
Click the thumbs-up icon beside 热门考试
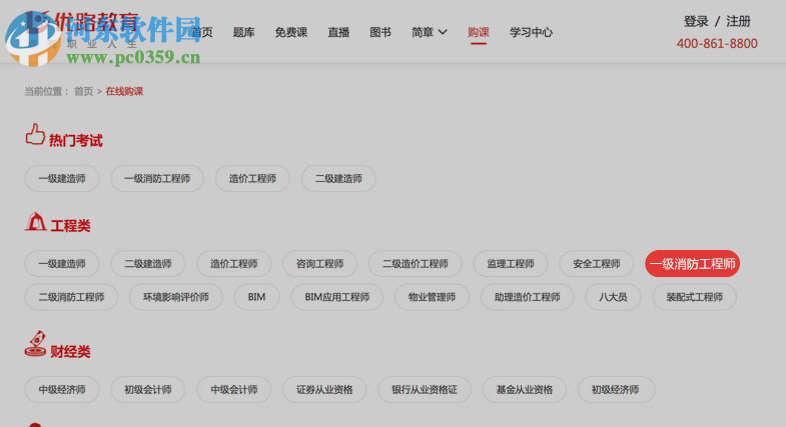click(35, 134)
